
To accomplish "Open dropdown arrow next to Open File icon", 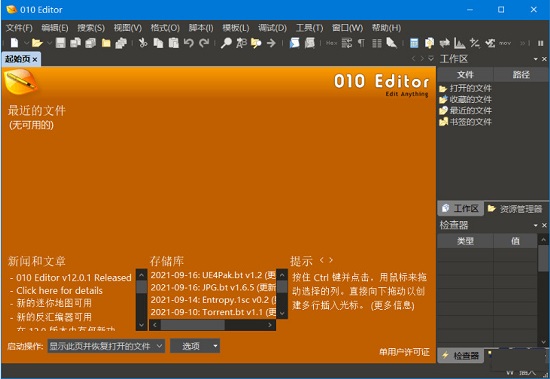I will [49, 43].
